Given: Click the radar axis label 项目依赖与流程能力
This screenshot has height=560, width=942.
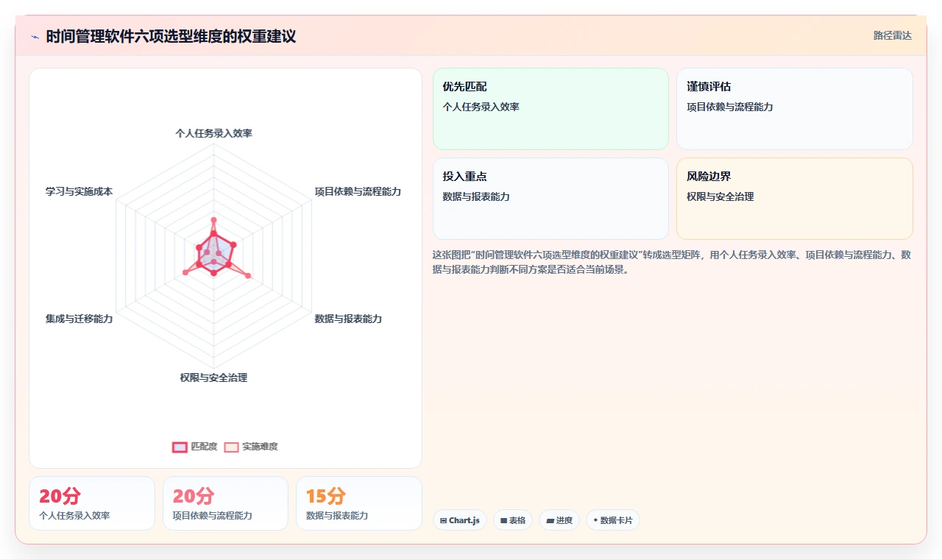Looking at the screenshot, I should coord(358,191).
